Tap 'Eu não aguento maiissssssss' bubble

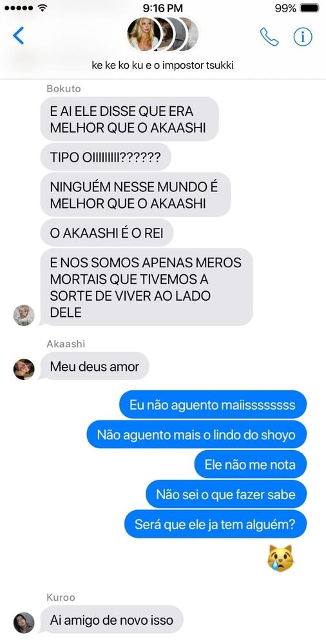213,404
